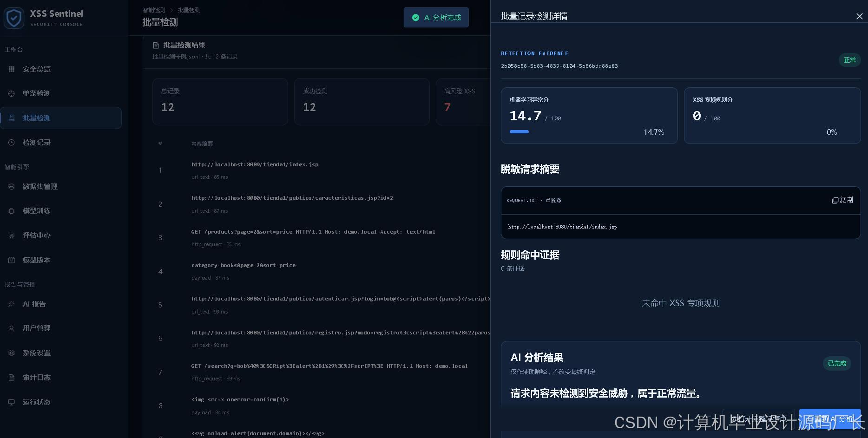
Task: Click the 审计日志 document icon
Action: point(12,378)
